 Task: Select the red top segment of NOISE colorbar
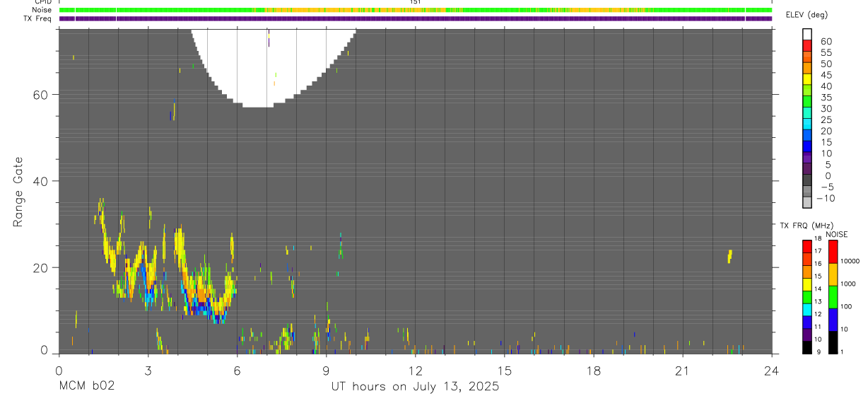pyautogui.click(x=833, y=252)
